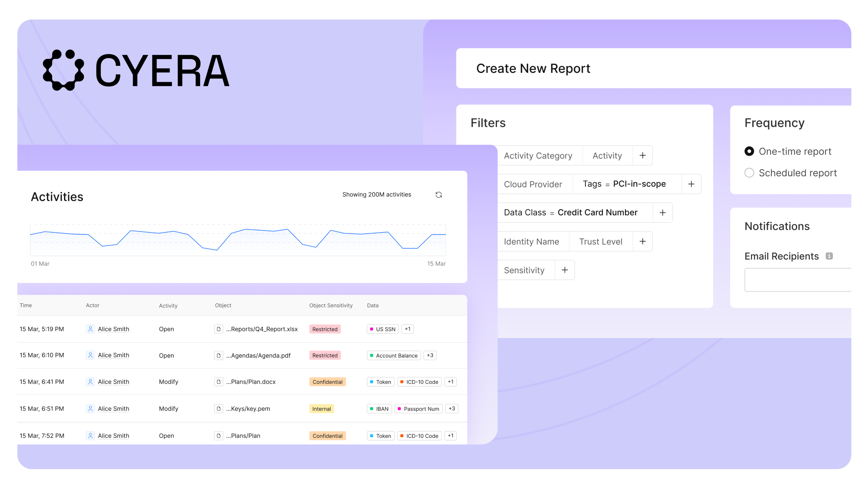Click the pink color dot in the US SSN tag

pyautogui.click(x=371, y=329)
